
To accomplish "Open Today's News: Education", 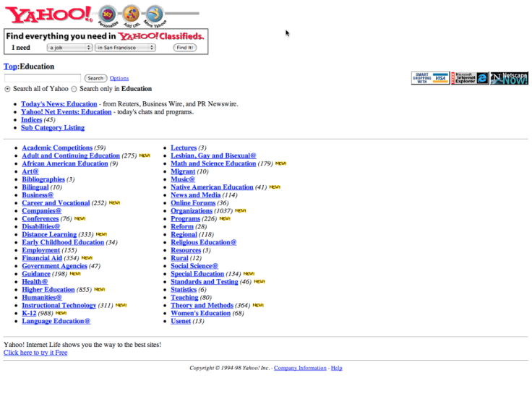I will [59, 104].
